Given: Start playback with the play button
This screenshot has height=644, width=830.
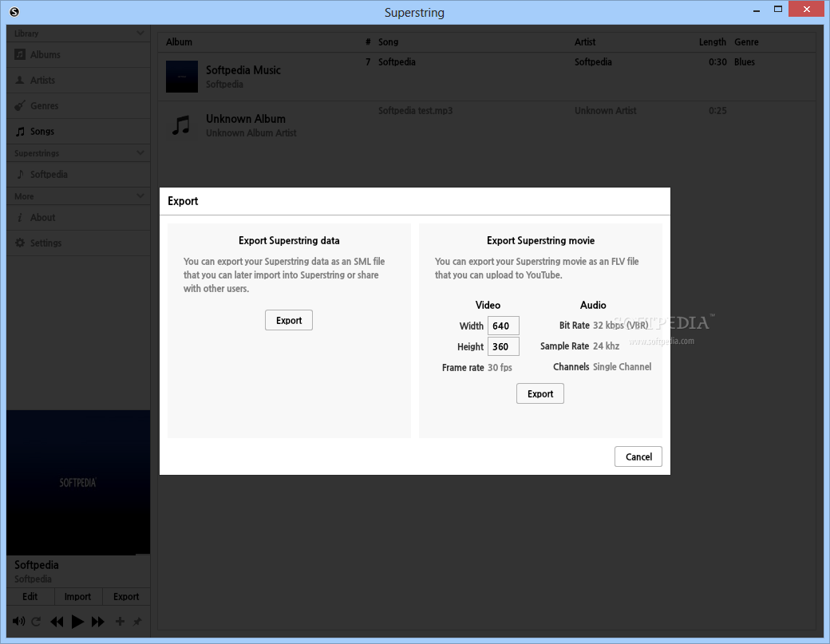Looking at the screenshot, I should [x=77, y=622].
